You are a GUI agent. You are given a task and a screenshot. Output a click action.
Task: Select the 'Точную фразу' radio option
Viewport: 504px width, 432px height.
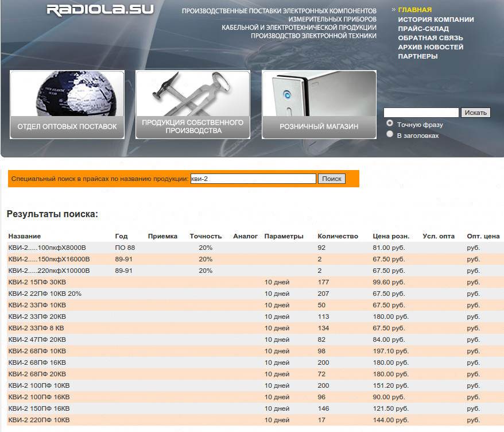pyautogui.click(x=390, y=124)
